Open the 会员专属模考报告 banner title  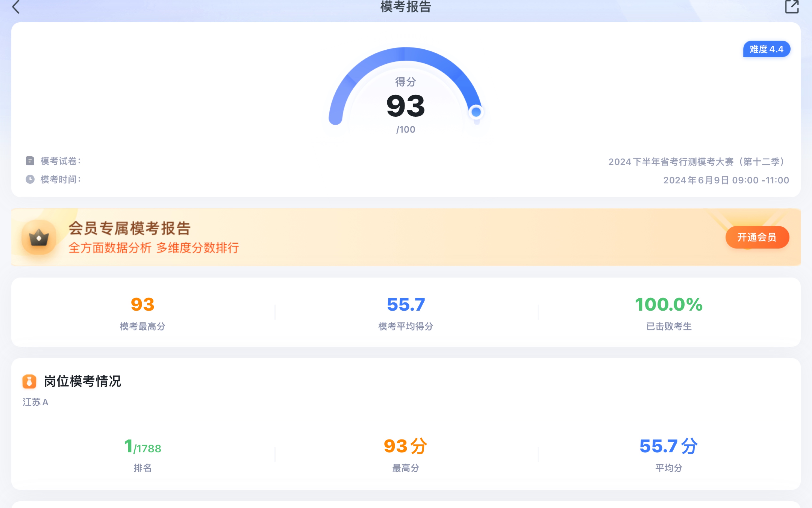pos(130,228)
